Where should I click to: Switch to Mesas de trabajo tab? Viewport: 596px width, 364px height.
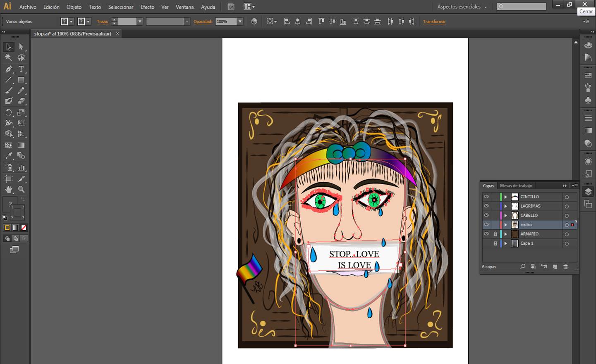516,186
